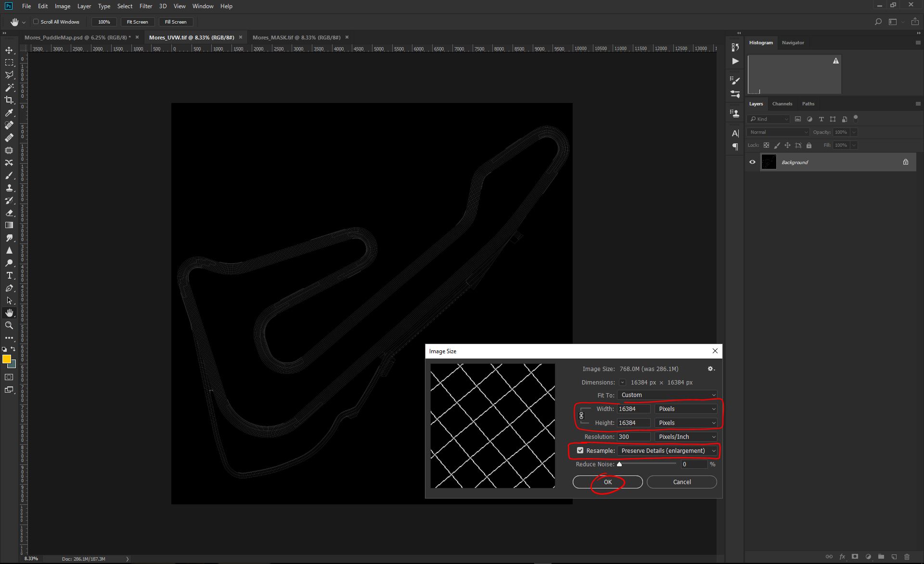
Task: Click the Width input field
Action: 634,409
